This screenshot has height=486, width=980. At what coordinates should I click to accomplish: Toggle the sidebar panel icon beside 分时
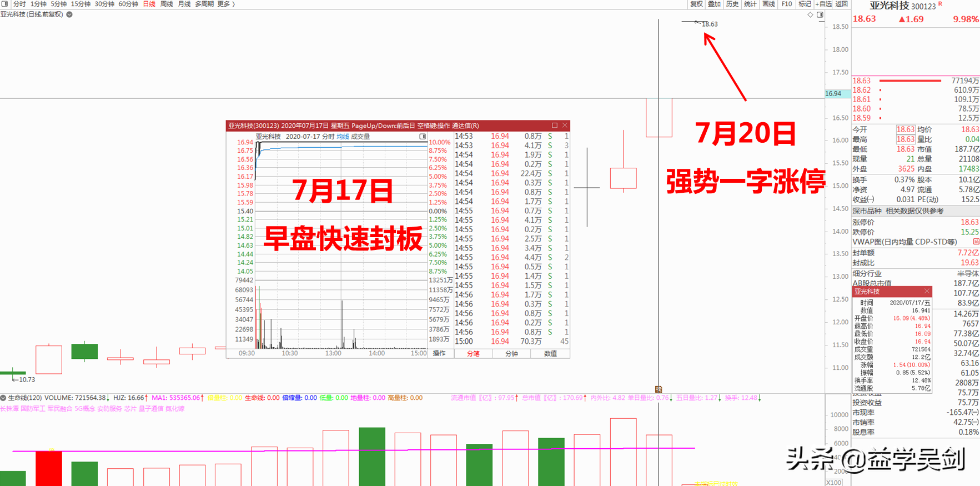coord(5,4)
